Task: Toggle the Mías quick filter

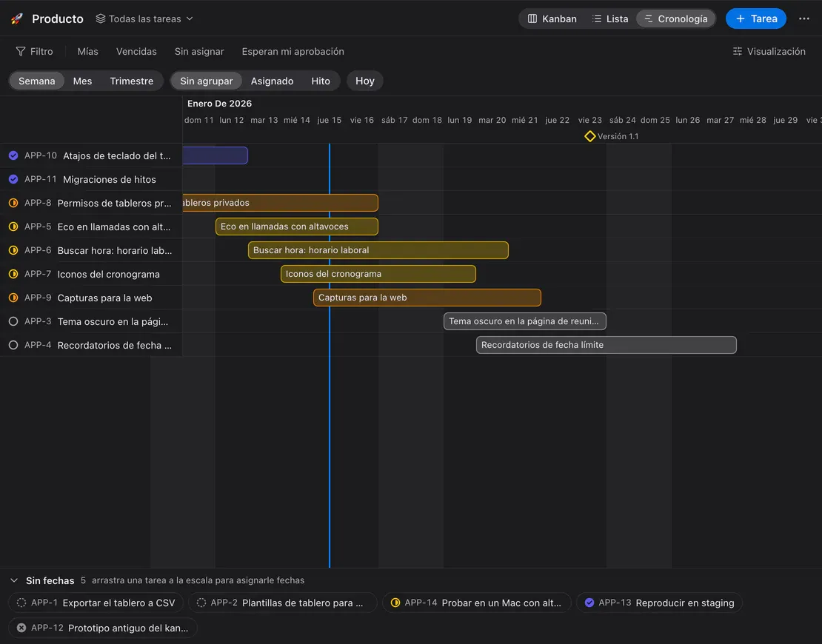Action: tap(87, 51)
